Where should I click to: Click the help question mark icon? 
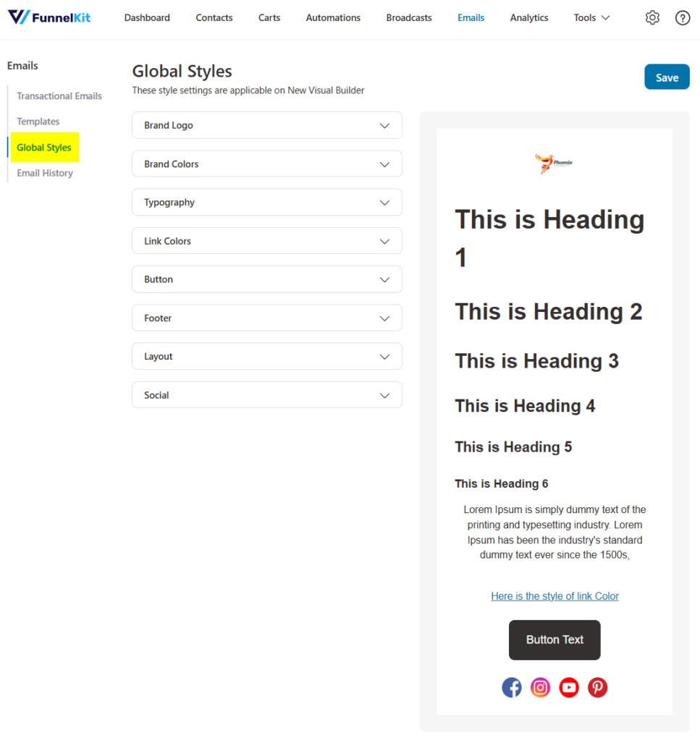click(683, 18)
